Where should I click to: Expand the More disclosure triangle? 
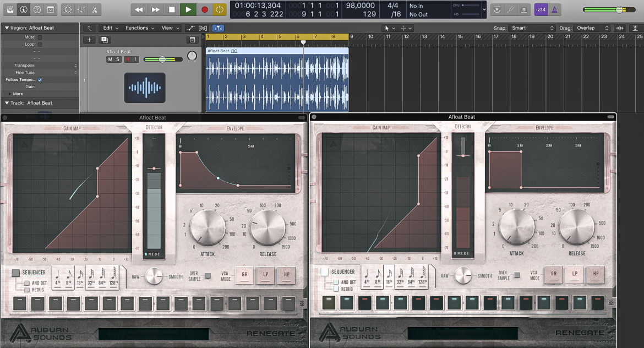[9, 94]
